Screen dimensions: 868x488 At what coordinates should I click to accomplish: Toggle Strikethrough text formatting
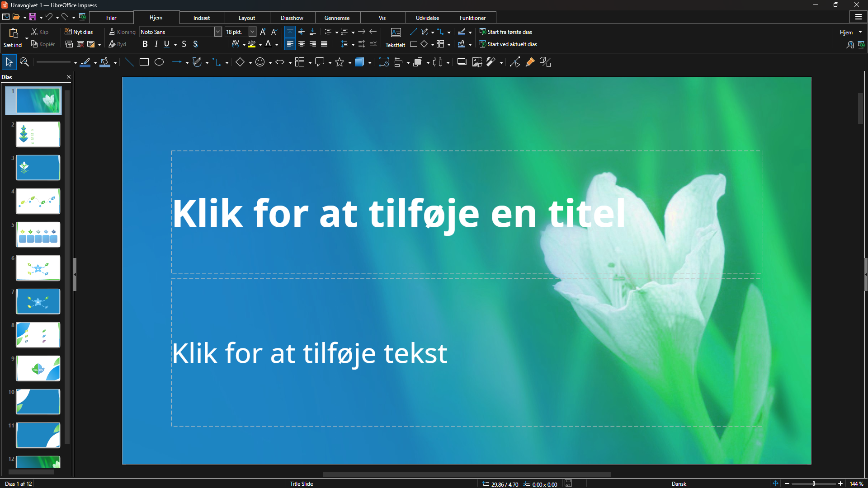pyautogui.click(x=184, y=44)
